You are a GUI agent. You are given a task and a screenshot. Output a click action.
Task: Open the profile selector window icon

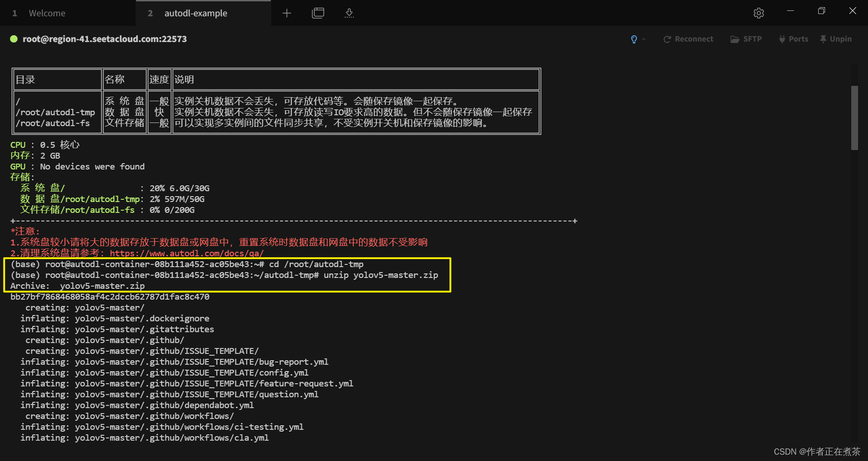(318, 13)
